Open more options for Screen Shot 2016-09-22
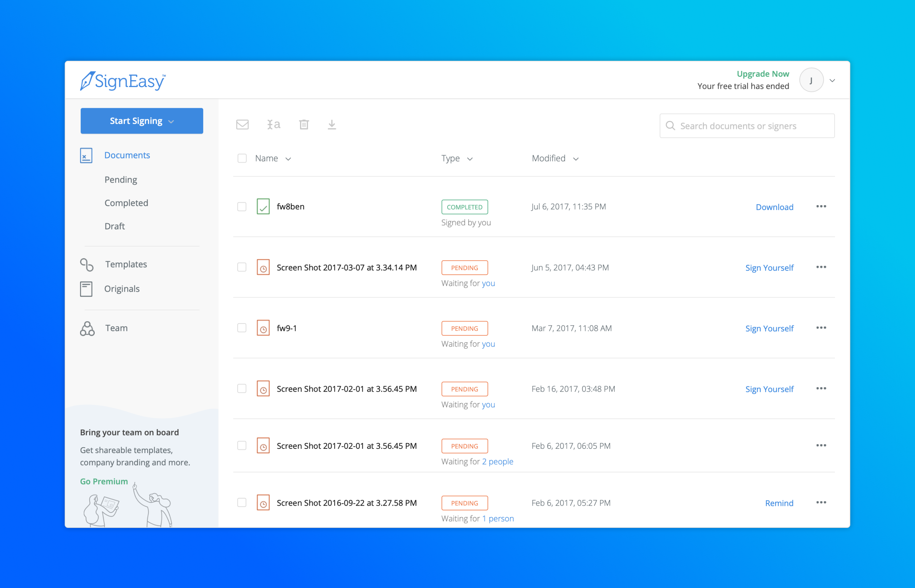This screenshot has width=915, height=588. pos(821,502)
